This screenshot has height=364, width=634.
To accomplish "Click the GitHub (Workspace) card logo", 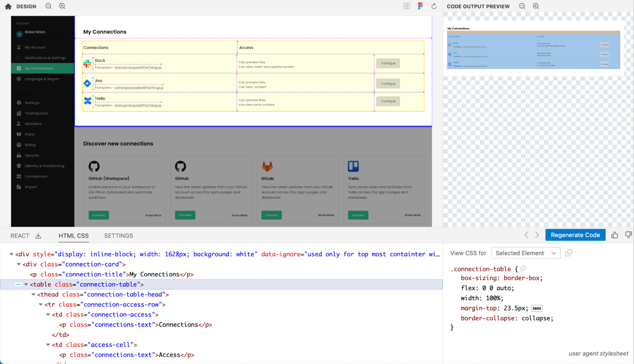I will 94,166.
